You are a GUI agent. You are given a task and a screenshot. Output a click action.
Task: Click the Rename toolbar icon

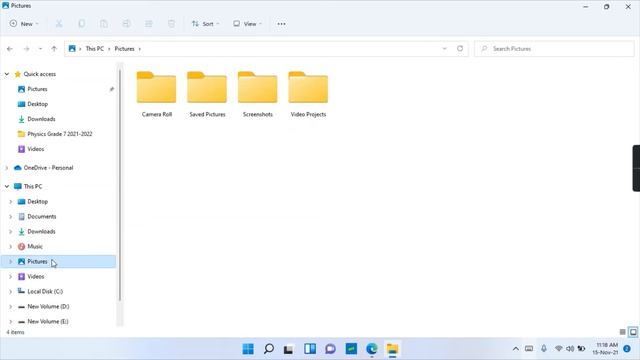pyautogui.click(x=127, y=24)
